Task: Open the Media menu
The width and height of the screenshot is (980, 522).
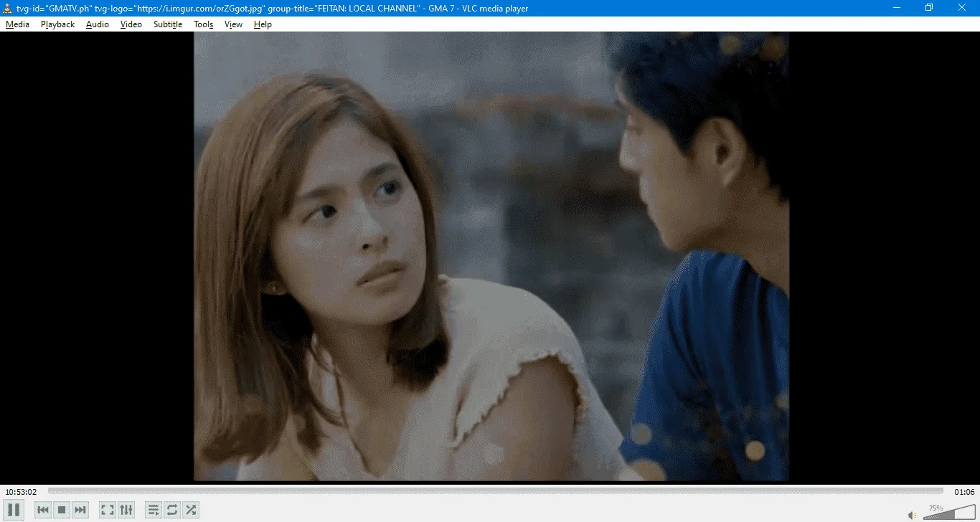Action: [x=17, y=24]
